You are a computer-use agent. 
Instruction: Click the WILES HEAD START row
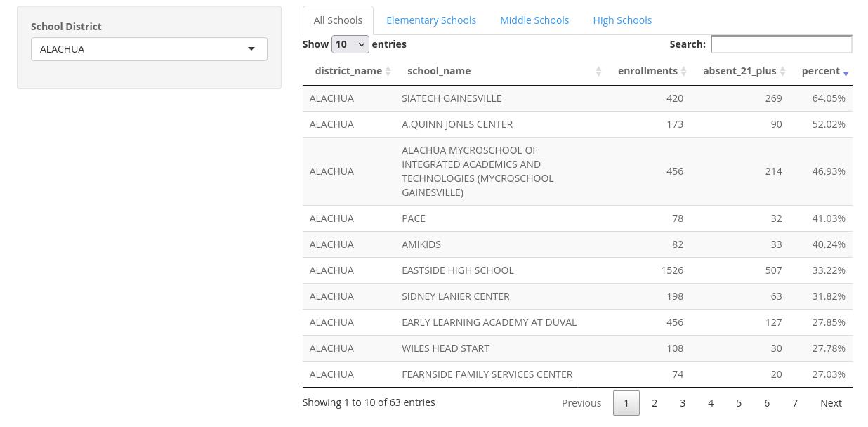point(445,348)
